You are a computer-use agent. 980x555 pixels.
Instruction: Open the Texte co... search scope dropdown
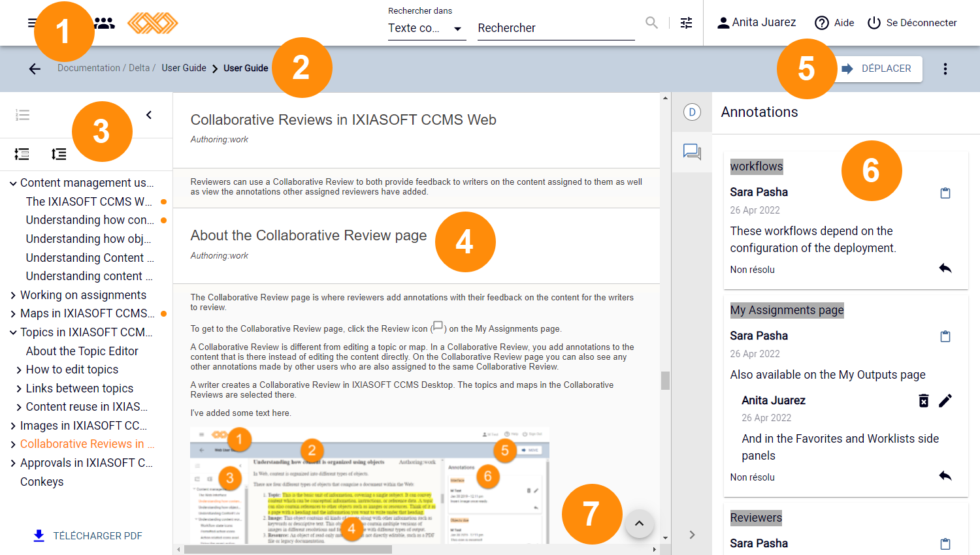427,28
